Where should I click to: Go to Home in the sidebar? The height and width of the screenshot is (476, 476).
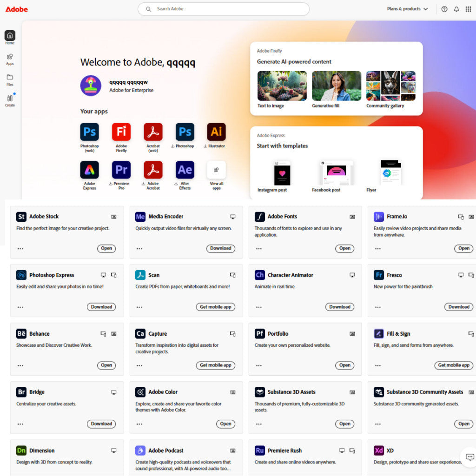[10, 38]
